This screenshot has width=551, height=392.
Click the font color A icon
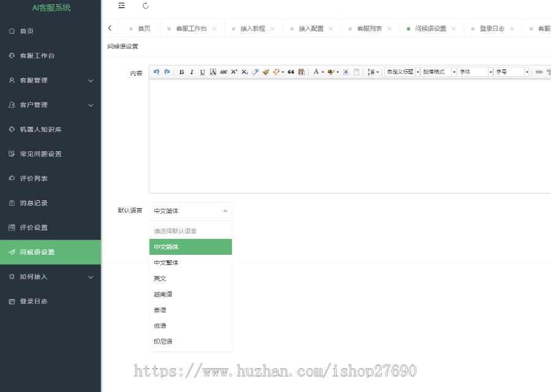point(316,72)
